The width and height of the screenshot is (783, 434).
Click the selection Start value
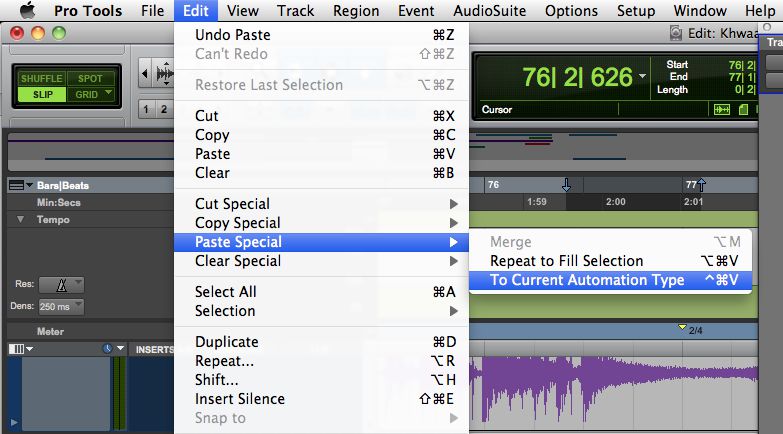pos(742,65)
